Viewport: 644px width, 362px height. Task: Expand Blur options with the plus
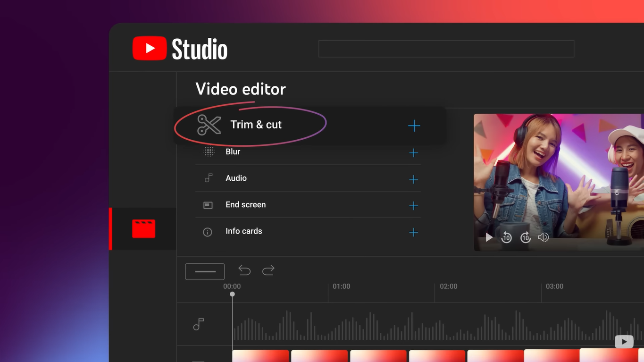(414, 152)
